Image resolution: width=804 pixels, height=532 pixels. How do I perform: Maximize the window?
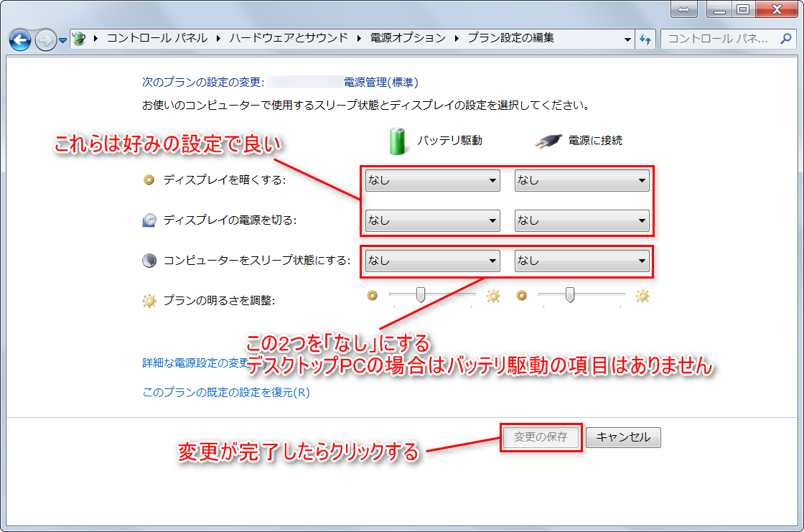click(x=743, y=9)
